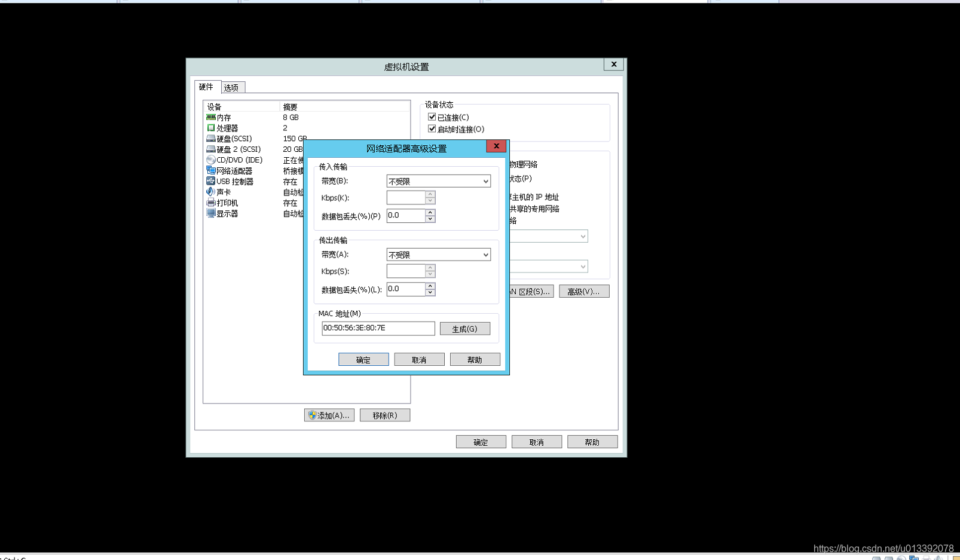
Task: Increase incoming packet loss with up arrow
Action: click(x=430, y=212)
